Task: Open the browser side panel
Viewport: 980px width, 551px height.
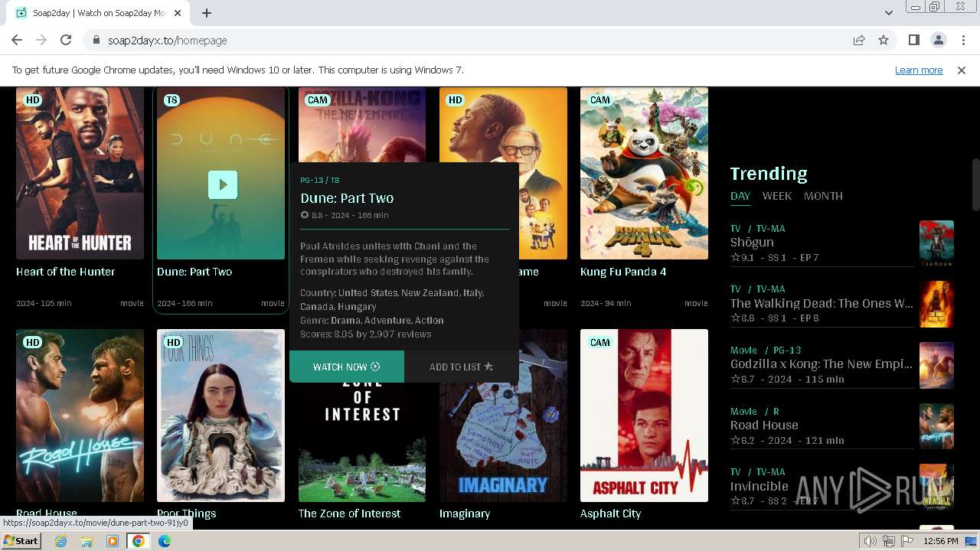Action: 913,40
